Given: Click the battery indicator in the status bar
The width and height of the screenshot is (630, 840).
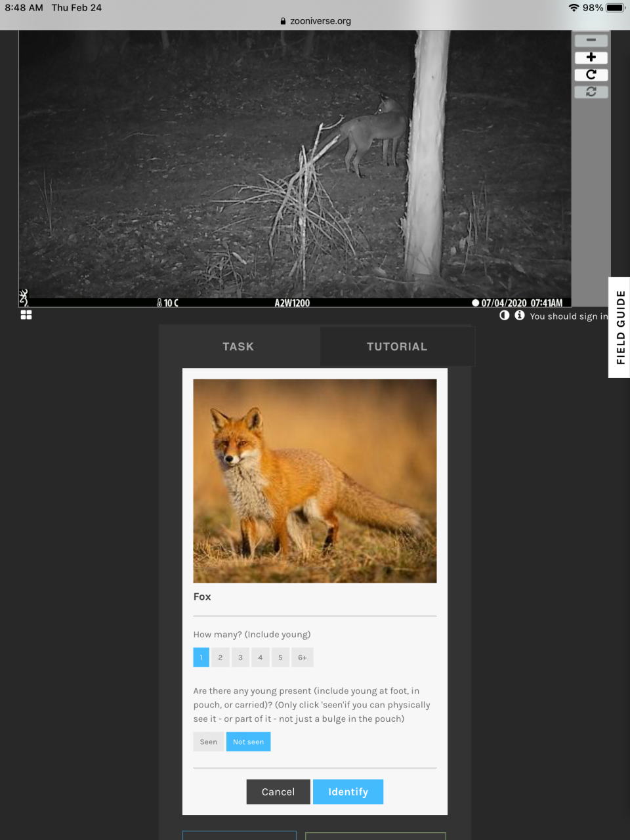Looking at the screenshot, I should 616,8.
